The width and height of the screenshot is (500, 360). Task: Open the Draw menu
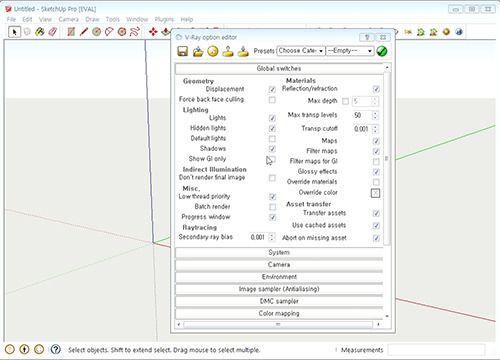pos(92,19)
